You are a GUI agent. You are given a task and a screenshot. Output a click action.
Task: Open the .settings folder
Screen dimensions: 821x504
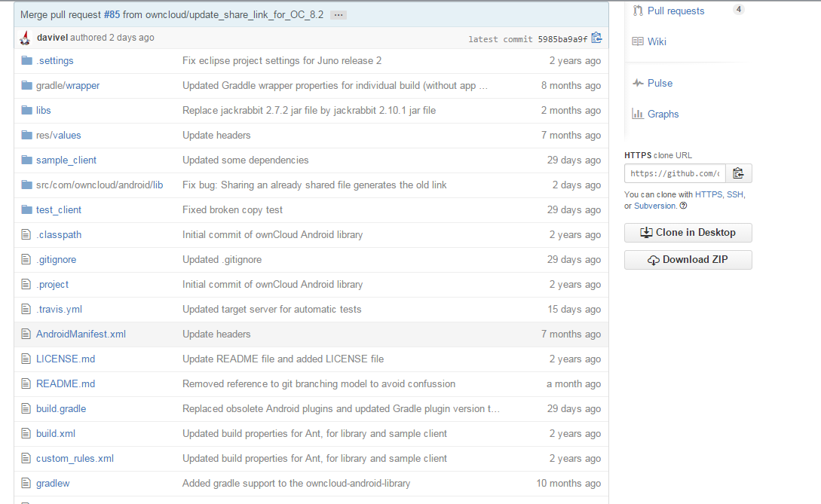pos(54,61)
